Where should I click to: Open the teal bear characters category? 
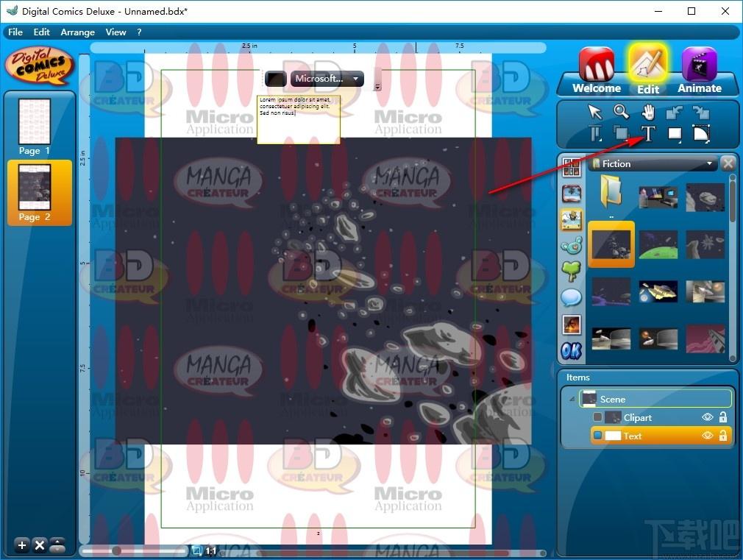[572, 246]
